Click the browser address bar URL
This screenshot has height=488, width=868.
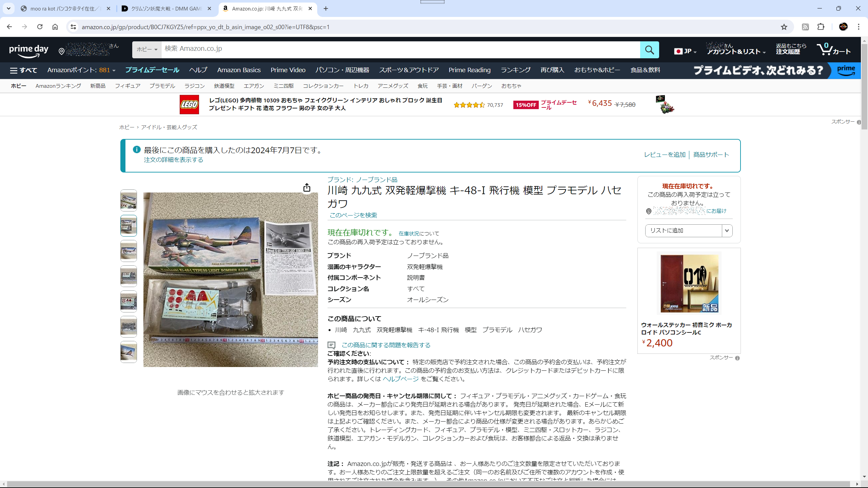click(205, 27)
